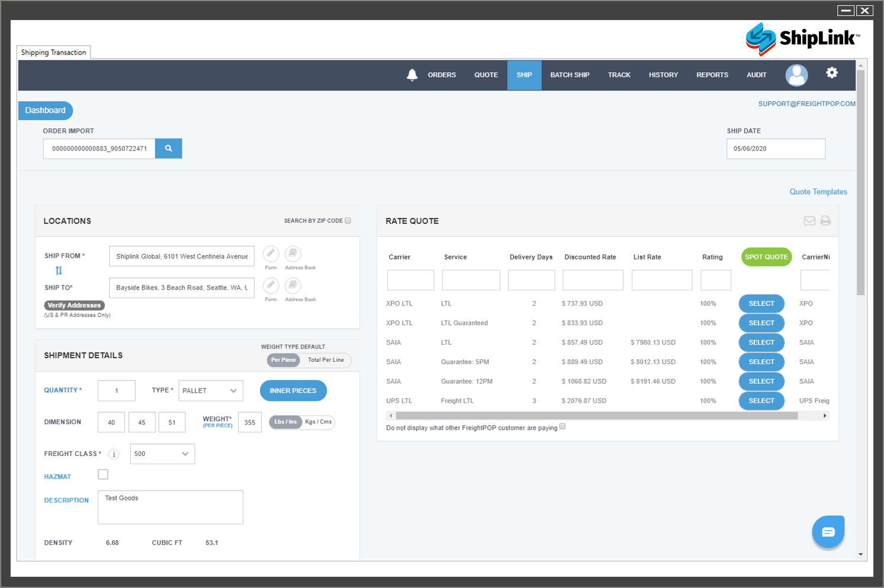The width and height of the screenshot is (884, 588).
Task: Check the Hazmat checkbox
Action: coord(103,474)
